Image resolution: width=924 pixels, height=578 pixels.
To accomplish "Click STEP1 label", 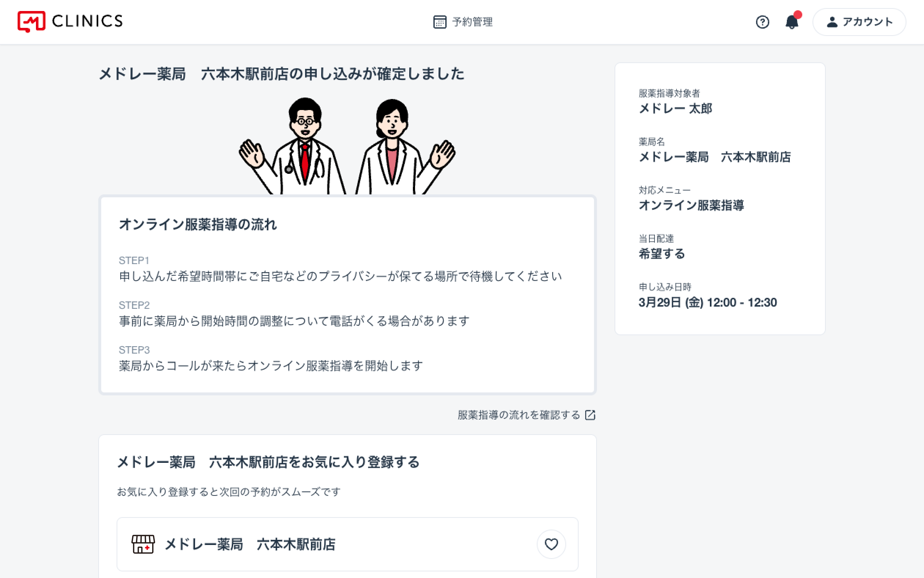I will coord(134,260).
